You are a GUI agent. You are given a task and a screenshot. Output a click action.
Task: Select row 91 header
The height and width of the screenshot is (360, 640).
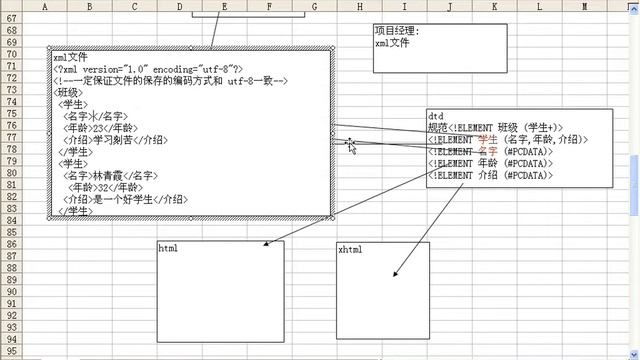(x=11, y=304)
